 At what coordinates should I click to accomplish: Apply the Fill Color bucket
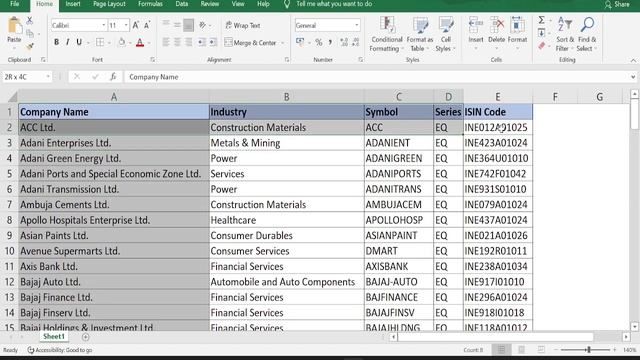click(x=122, y=42)
